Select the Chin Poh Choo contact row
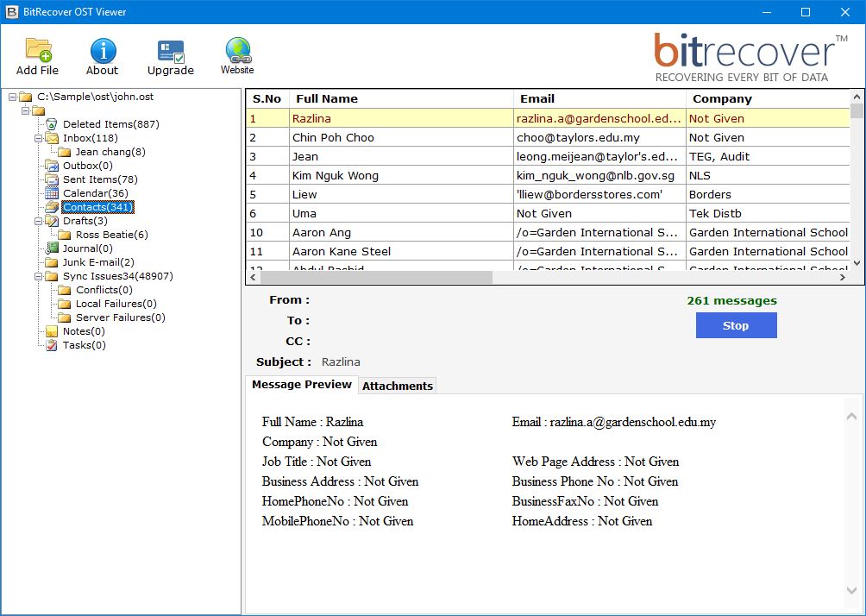This screenshot has width=866, height=616. coord(548,137)
